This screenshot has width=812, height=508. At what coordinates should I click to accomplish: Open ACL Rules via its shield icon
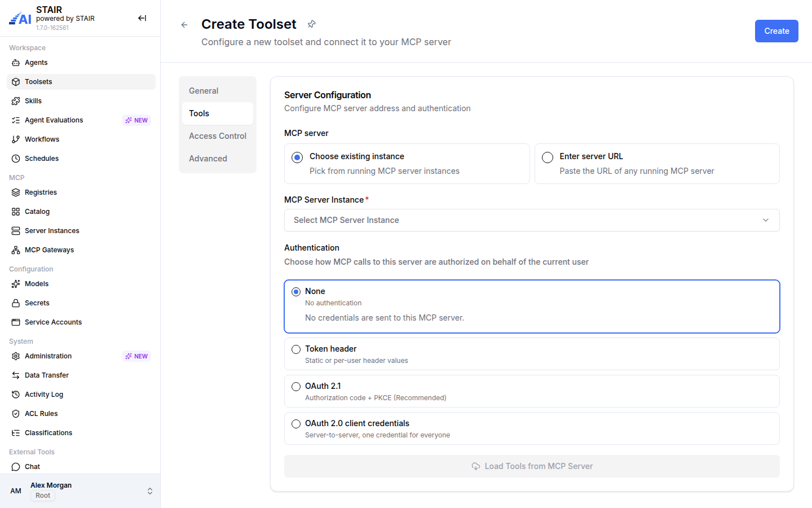point(16,414)
